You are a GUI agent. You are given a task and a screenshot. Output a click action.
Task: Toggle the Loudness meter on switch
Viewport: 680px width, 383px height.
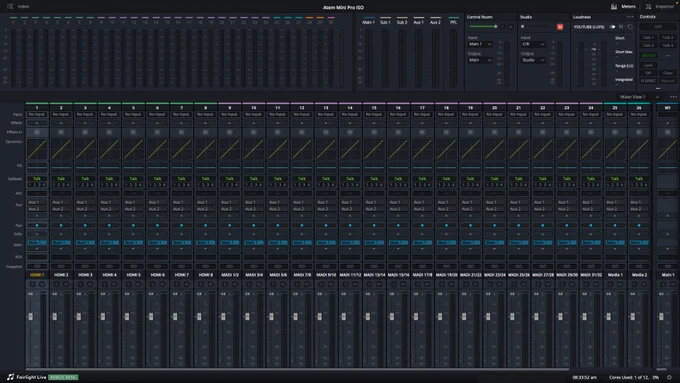(612, 27)
